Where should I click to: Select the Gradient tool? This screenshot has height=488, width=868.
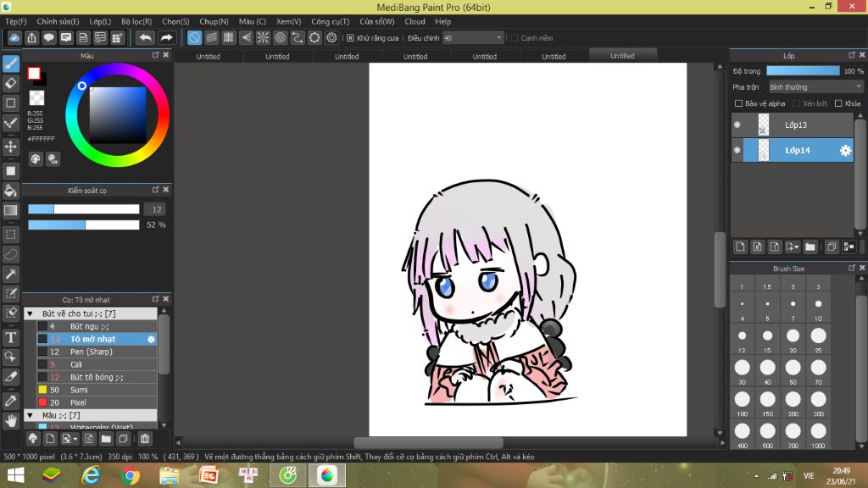click(x=11, y=210)
